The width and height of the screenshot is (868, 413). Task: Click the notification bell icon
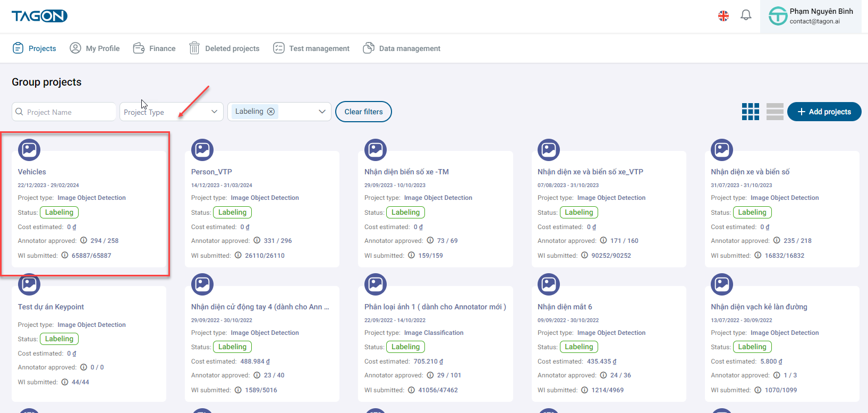[746, 15]
